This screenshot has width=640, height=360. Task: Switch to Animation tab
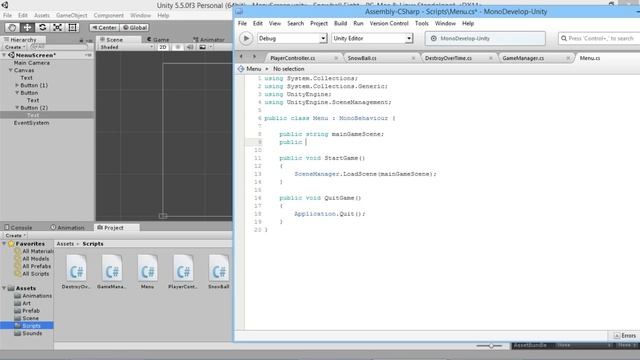[67, 228]
